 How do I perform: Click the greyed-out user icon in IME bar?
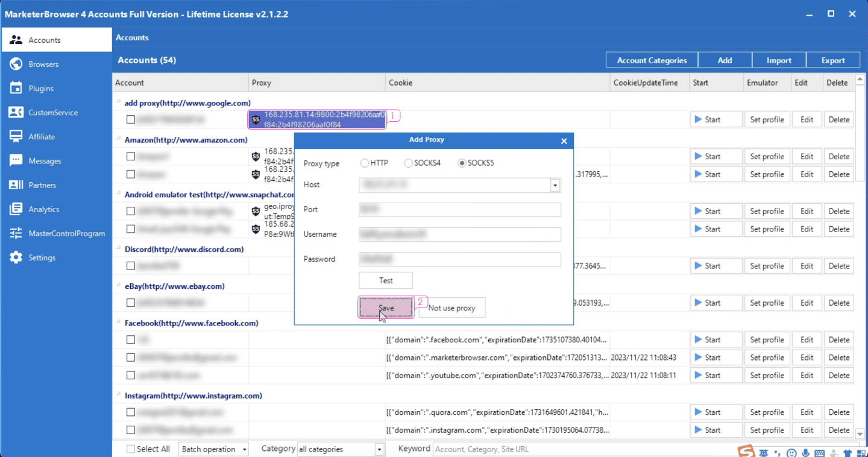(x=834, y=453)
